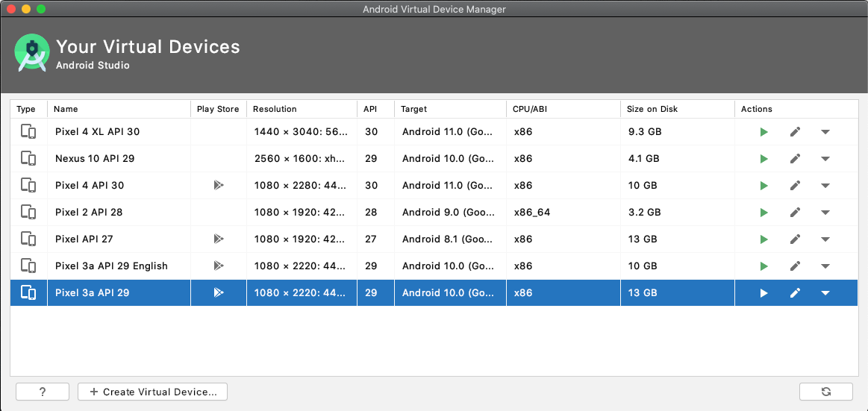Open dropdown arrow for Pixel 2 API 28
868x411 pixels.
[x=825, y=213]
